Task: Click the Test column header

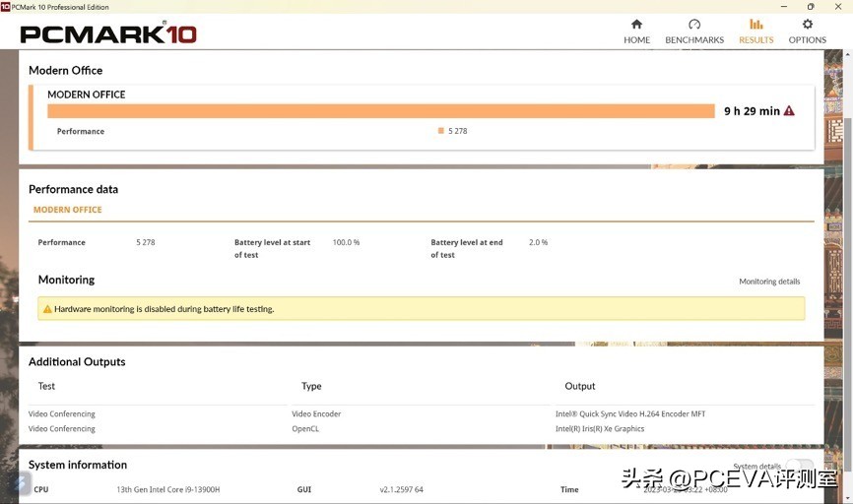Action: (x=46, y=386)
